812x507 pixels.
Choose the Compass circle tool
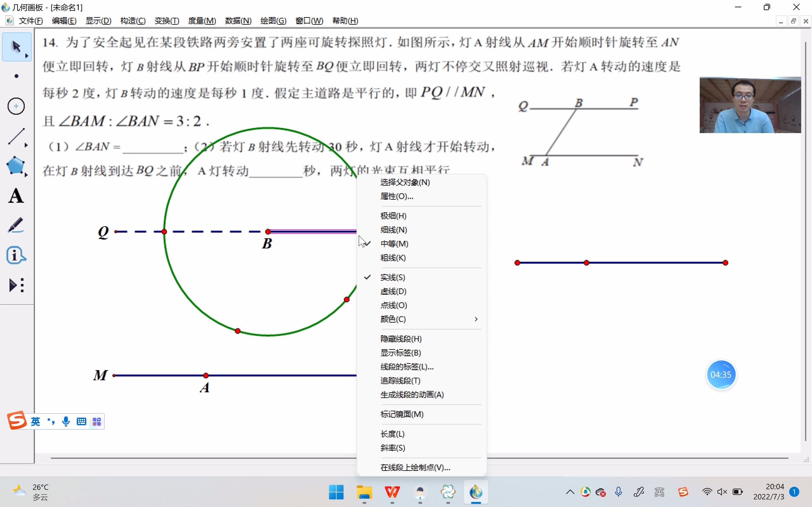coord(16,106)
